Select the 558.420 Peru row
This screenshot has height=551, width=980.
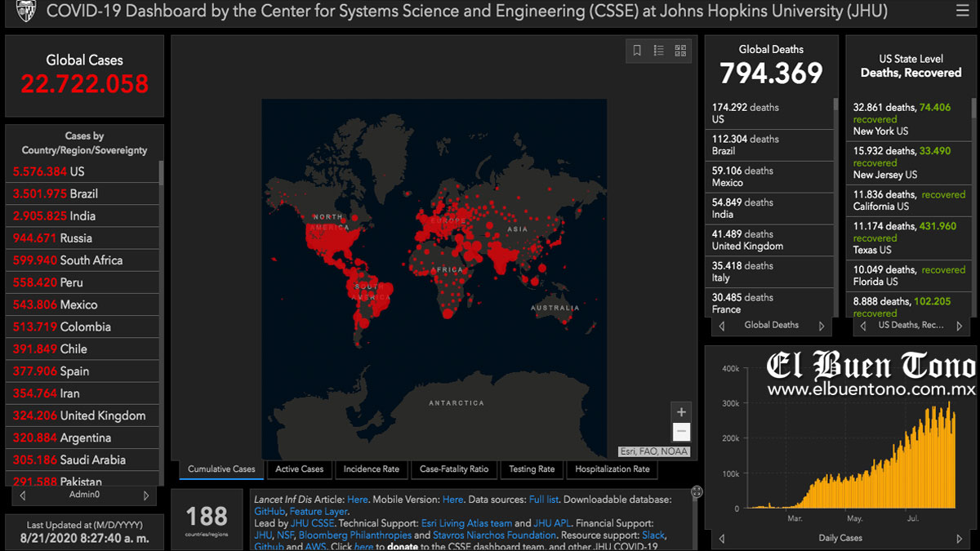[x=82, y=282]
